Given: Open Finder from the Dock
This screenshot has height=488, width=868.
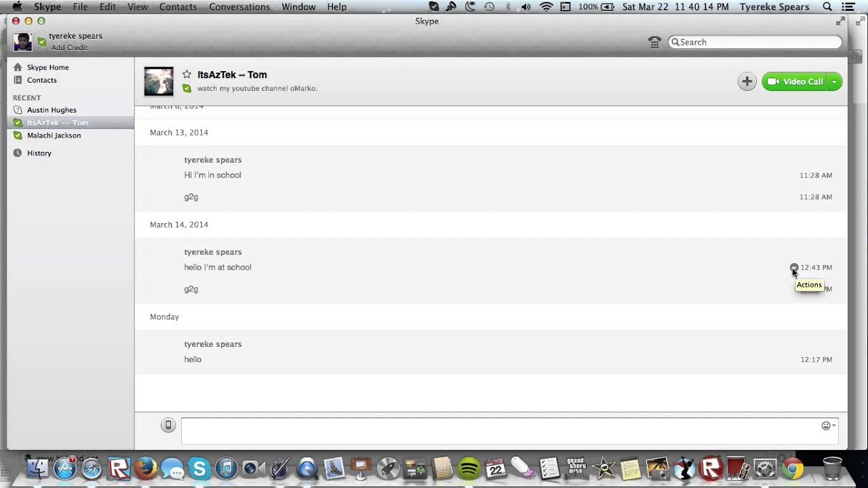Looking at the screenshot, I should pyautogui.click(x=38, y=468).
